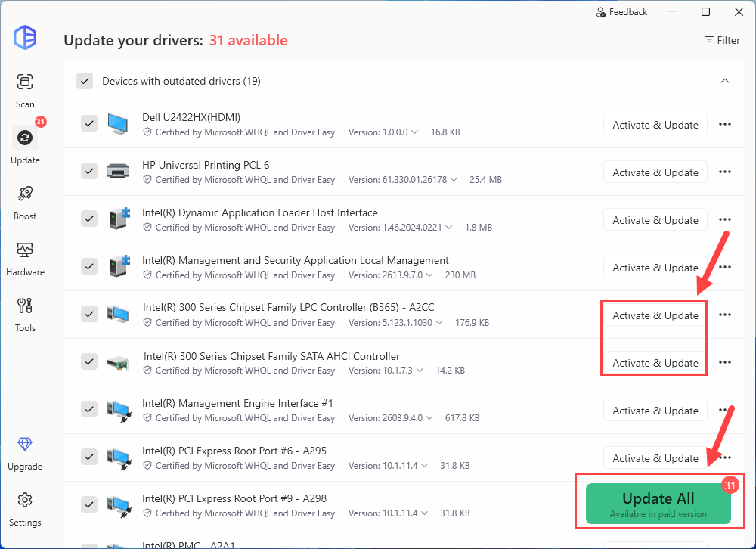Image resolution: width=756 pixels, height=549 pixels.
Task: Click the Driver Easy logo icon
Action: [25, 38]
